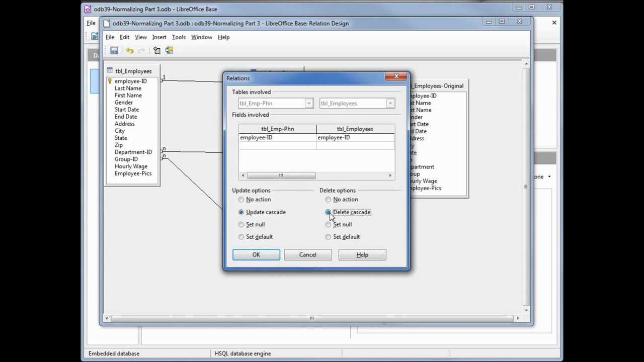Click HSQL database engine status text
The image size is (644, 362).
pos(243,353)
